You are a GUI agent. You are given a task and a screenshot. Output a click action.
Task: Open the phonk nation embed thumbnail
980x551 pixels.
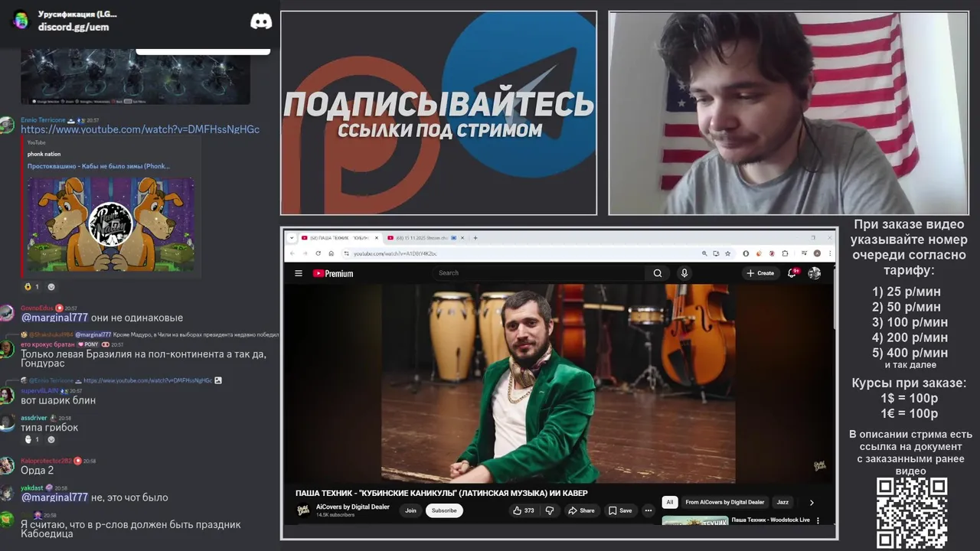pos(111,224)
